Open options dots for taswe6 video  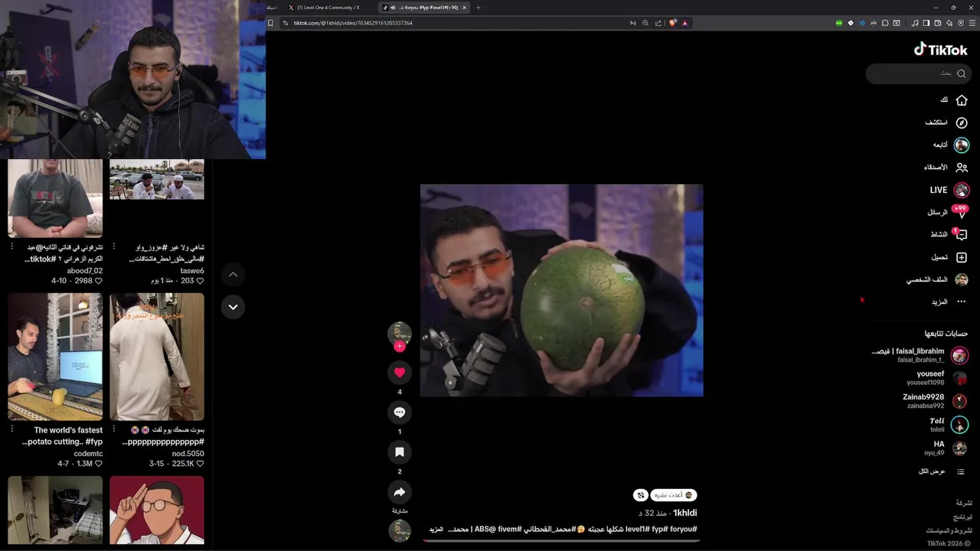tap(114, 246)
